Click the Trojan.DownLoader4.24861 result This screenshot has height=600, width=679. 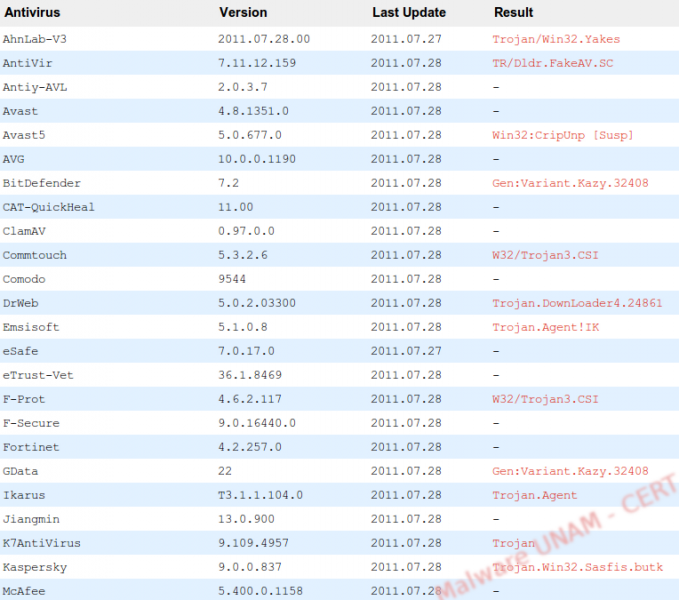[x=577, y=303]
